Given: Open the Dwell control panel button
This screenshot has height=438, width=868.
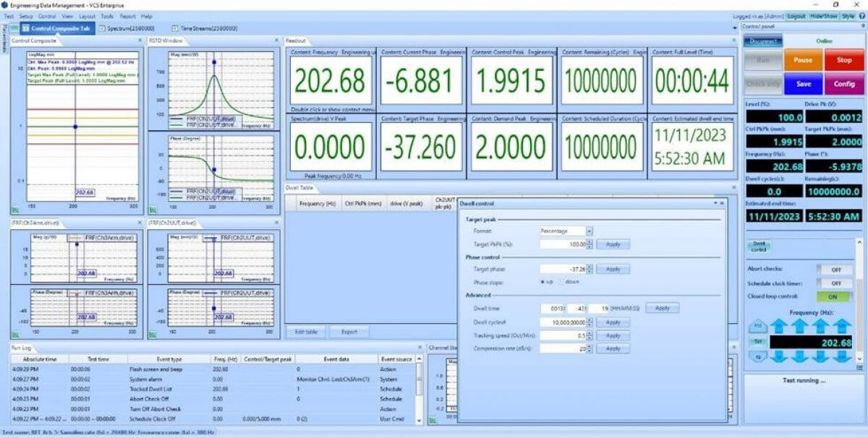Looking at the screenshot, I should (x=759, y=247).
